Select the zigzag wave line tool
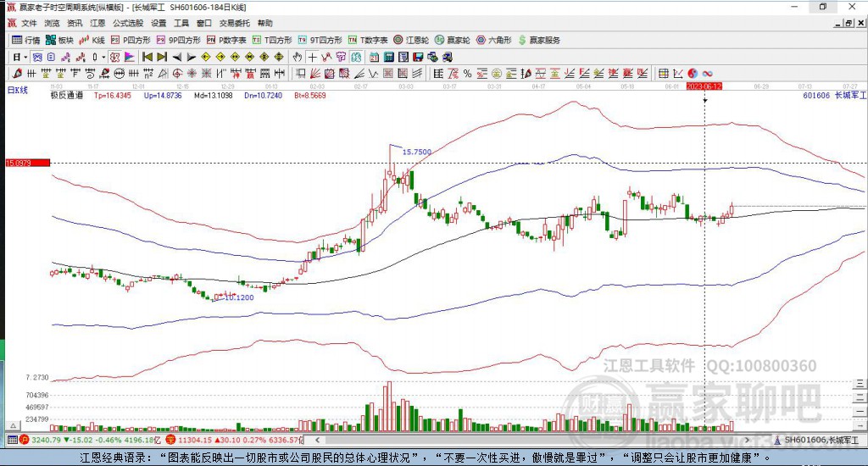Viewport: 868px width, 466px height. click(x=373, y=73)
